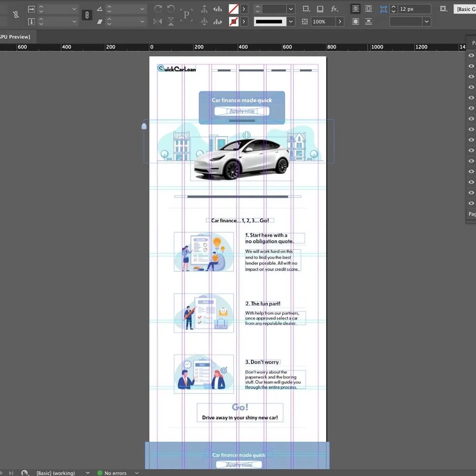Open the stroke weight dropdown
This screenshot has height=476, width=476.
click(291, 9)
